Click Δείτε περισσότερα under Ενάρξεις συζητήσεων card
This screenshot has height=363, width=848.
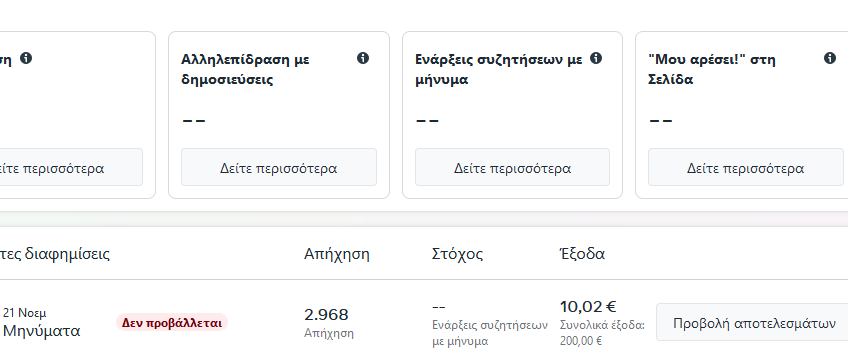click(x=512, y=168)
